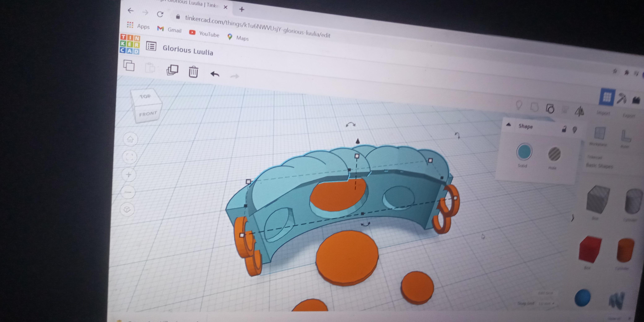Click the Align tool icon
644x322 pixels.
point(565,110)
